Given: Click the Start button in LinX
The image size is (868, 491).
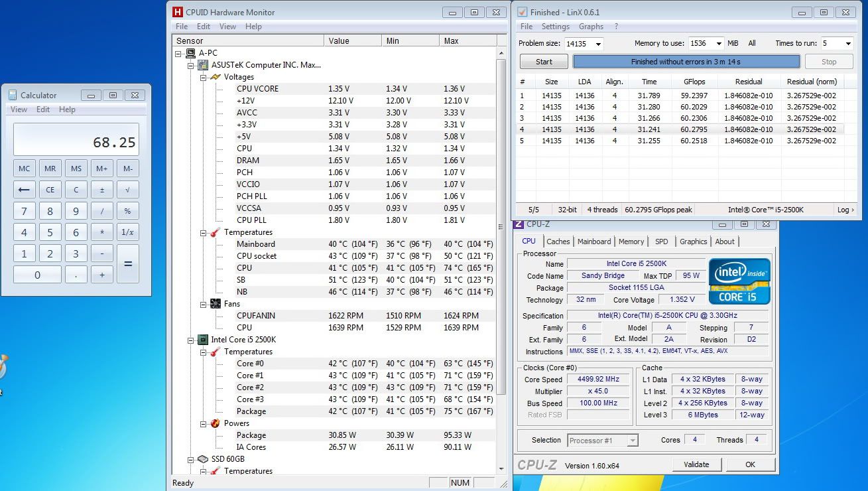Looking at the screenshot, I should 544,62.
